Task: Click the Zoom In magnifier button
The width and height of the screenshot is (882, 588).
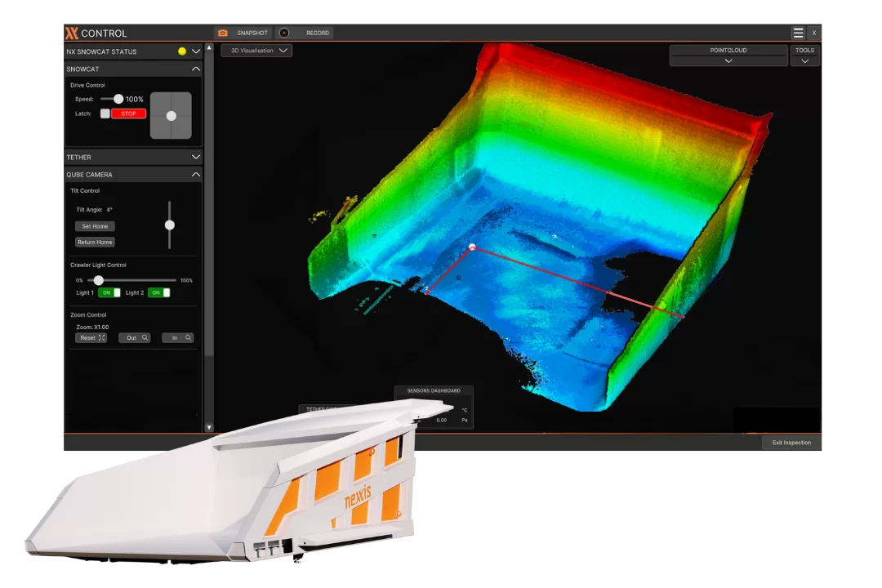Action: click(x=178, y=338)
